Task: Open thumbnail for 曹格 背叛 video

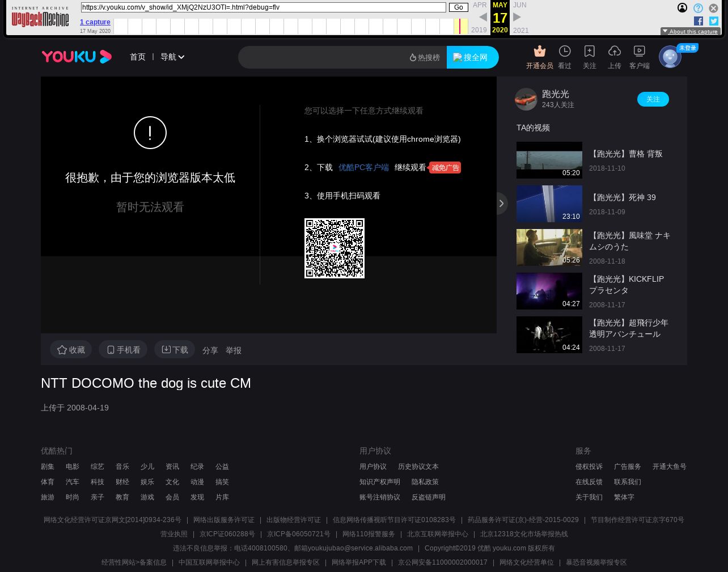Action: [x=549, y=160]
